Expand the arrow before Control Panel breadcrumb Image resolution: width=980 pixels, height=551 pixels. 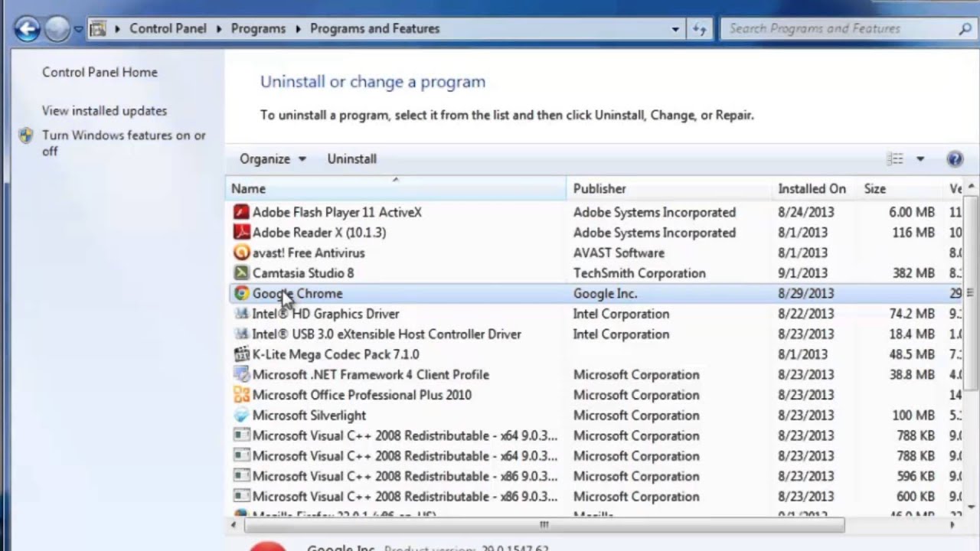[x=118, y=29]
